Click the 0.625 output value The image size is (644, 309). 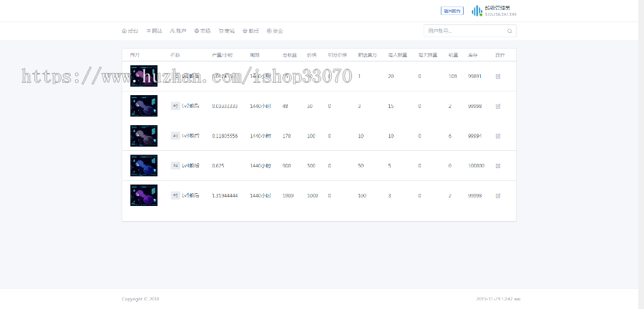[218, 166]
